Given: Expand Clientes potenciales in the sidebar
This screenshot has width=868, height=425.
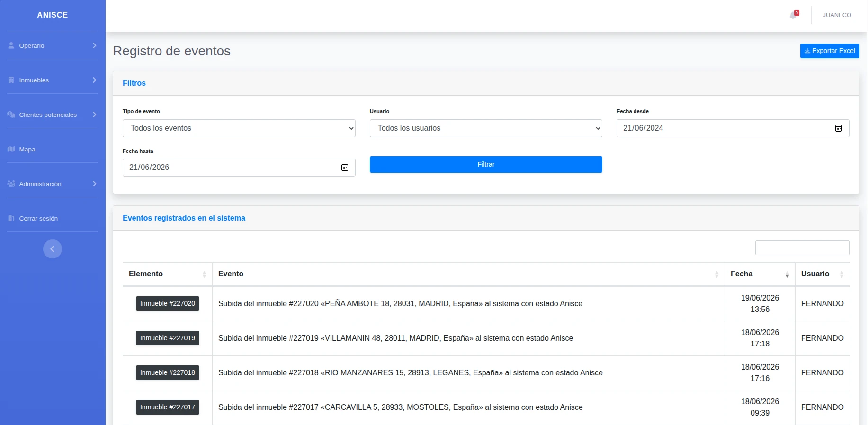Looking at the screenshot, I should pyautogui.click(x=53, y=115).
